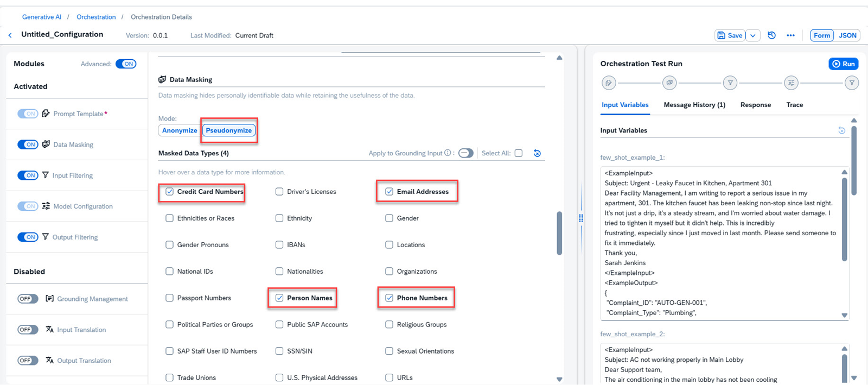Click the center panel vertical scrollbar thumb
The width and height of the screenshot is (868, 390).
[x=559, y=233]
